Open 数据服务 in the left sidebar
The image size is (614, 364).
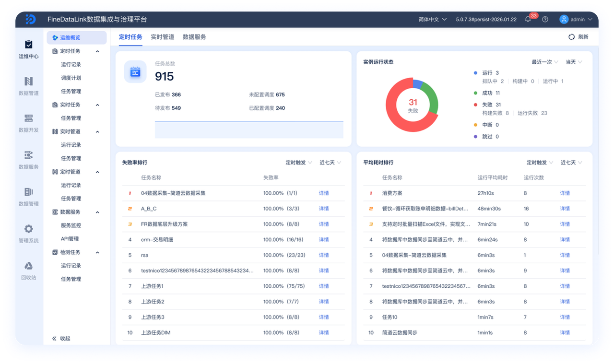pyautogui.click(x=29, y=161)
